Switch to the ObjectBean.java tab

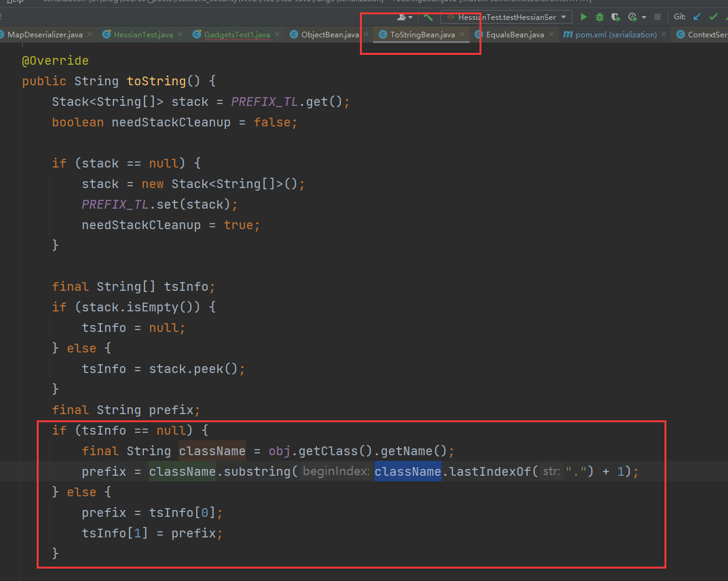[x=329, y=35]
